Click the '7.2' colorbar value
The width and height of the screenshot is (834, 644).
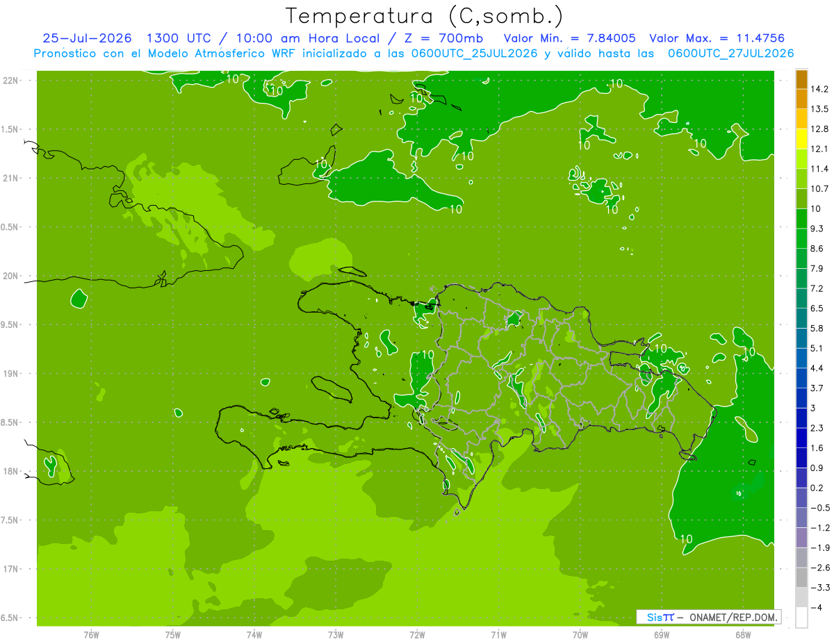[x=817, y=288]
